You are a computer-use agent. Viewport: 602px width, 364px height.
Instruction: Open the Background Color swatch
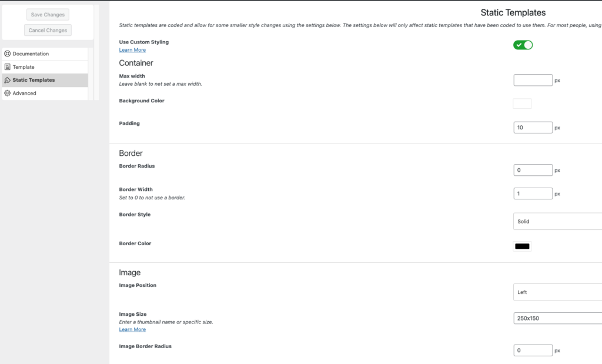[x=522, y=103]
